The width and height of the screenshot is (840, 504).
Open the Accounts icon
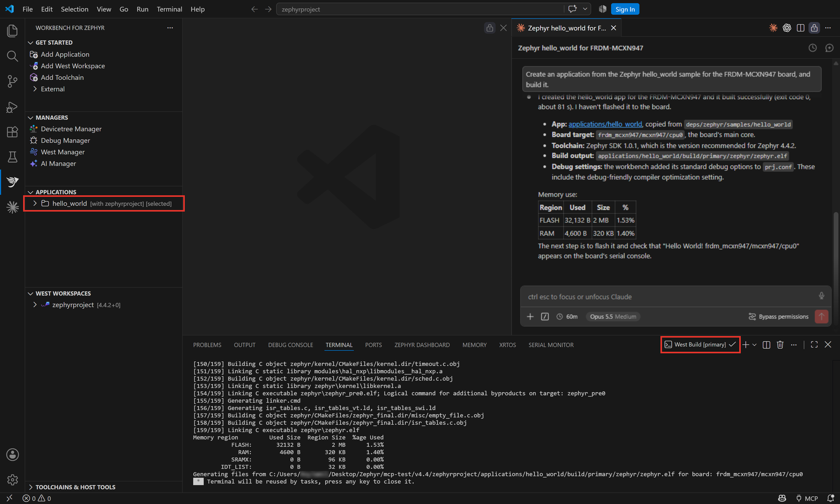pyautogui.click(x=12, y=455)
